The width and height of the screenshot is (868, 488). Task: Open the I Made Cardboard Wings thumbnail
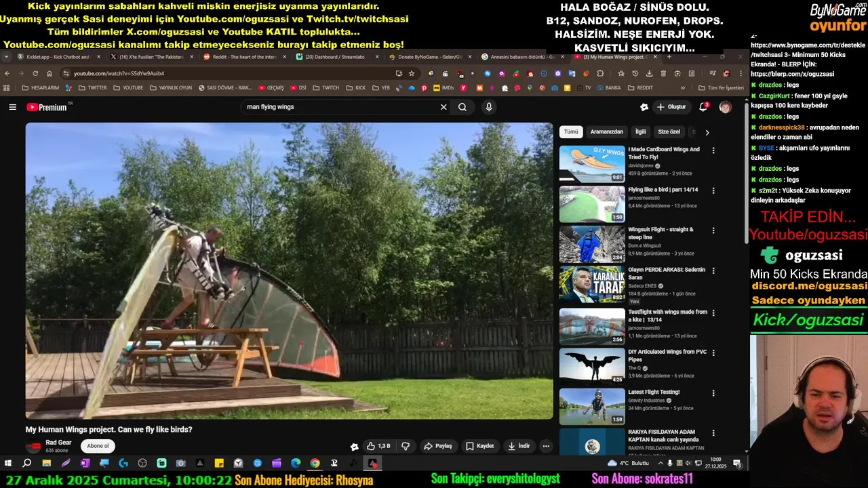(592, 164)
